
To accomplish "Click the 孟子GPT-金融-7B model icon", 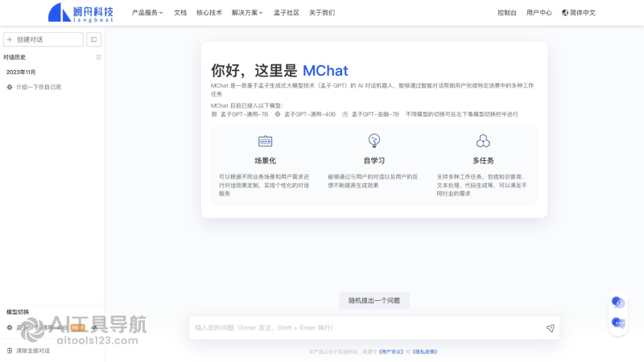I will point(345,114).
